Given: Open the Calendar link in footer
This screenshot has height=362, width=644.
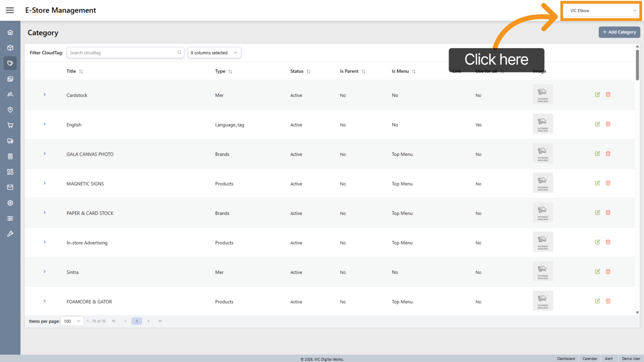Looking at the screenshot, I should pyautogui.click(x=590, y=359).
